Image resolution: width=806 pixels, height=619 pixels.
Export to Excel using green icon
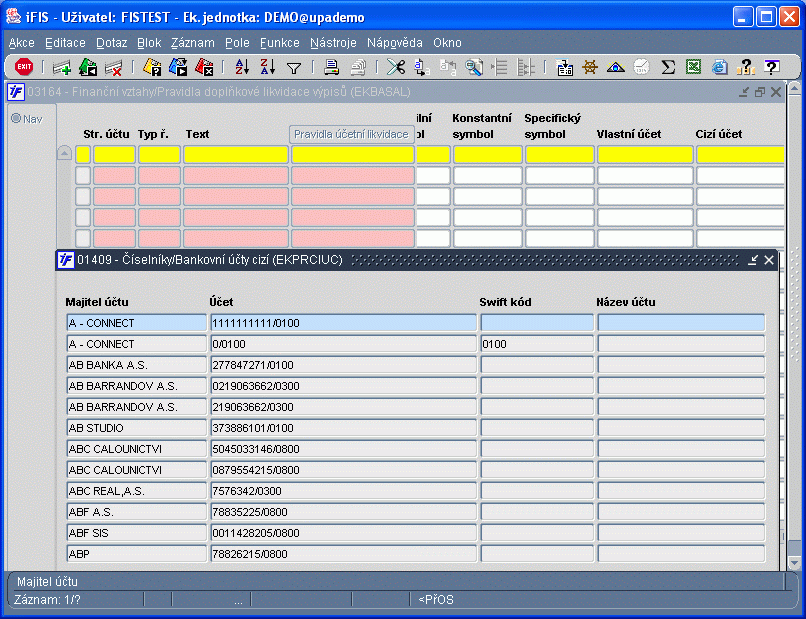pyautogui.click(x=693, y=67)
